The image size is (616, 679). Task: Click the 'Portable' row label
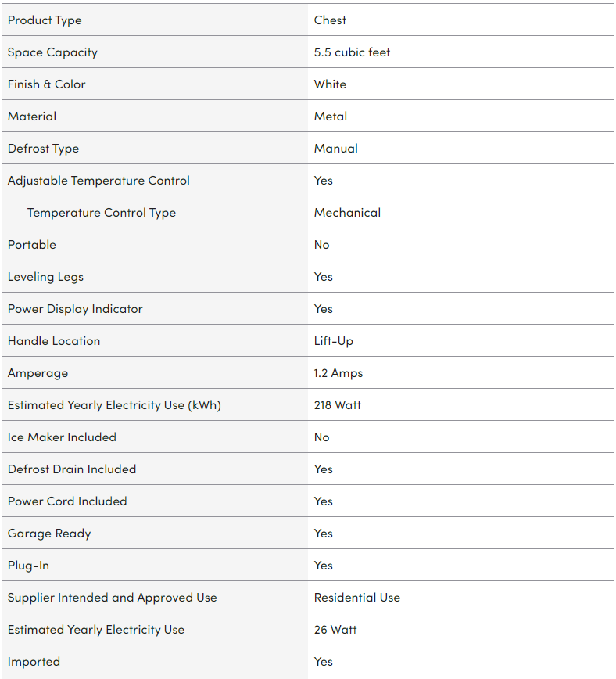[x=32, y=245]
